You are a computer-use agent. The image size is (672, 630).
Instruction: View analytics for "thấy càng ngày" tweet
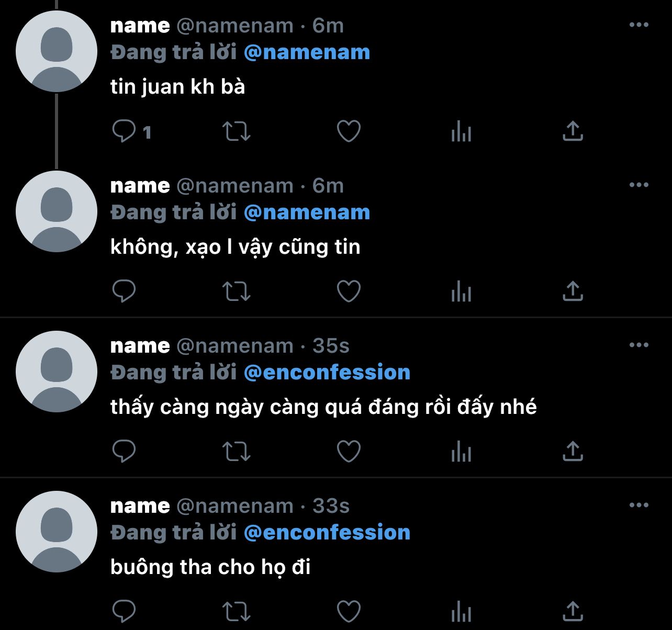tap(461, 451)
